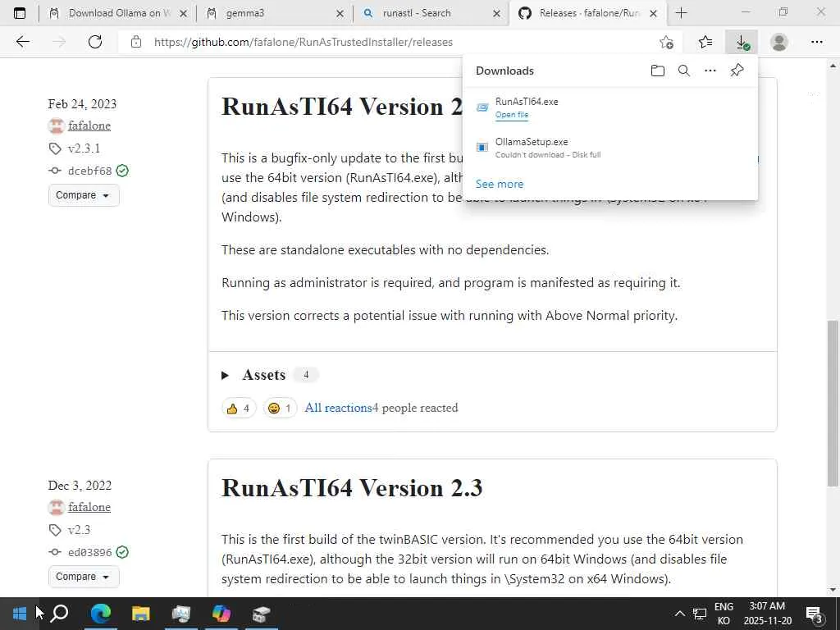Open a new browser tab

tap(681, 13)
